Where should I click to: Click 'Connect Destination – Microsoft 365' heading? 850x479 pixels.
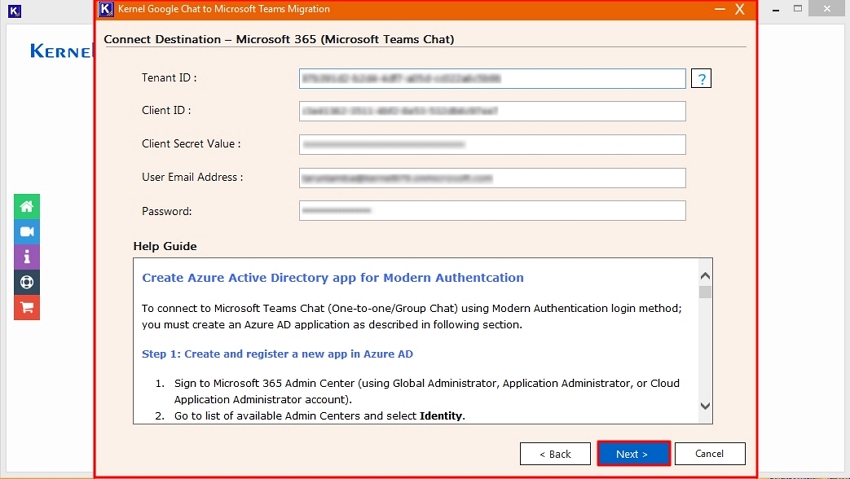279,39
